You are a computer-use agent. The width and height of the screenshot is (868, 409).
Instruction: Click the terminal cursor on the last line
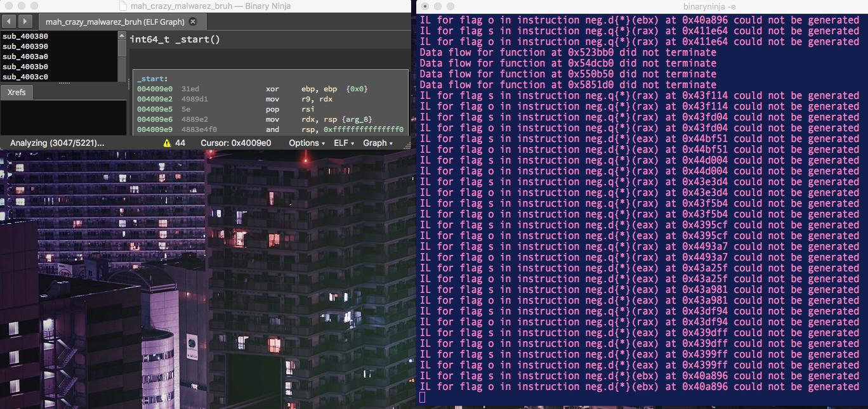pyautogui.click(x=423, y=397)
